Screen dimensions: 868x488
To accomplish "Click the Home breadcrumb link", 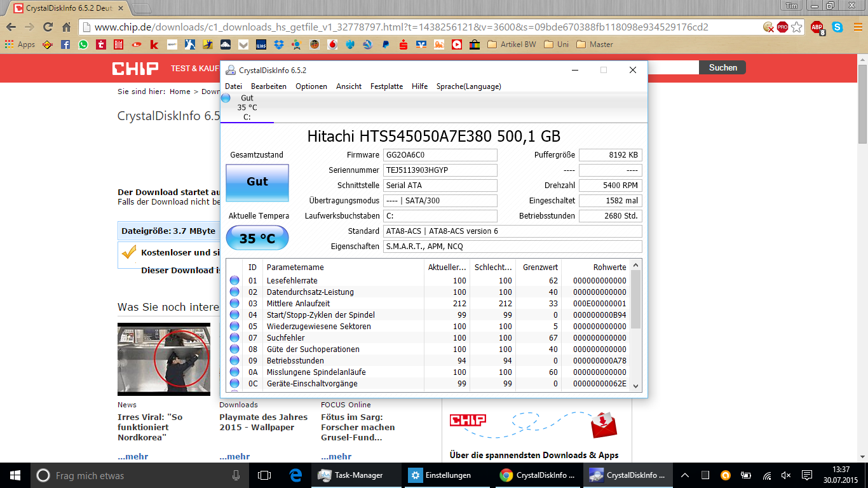I will [x=180, y=91].
